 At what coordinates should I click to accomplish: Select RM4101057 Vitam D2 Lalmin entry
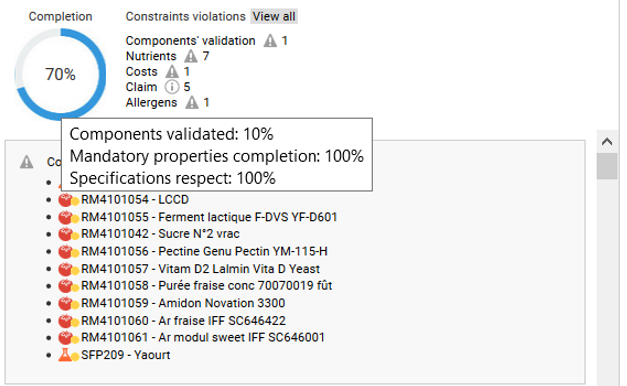coord(200,269)
